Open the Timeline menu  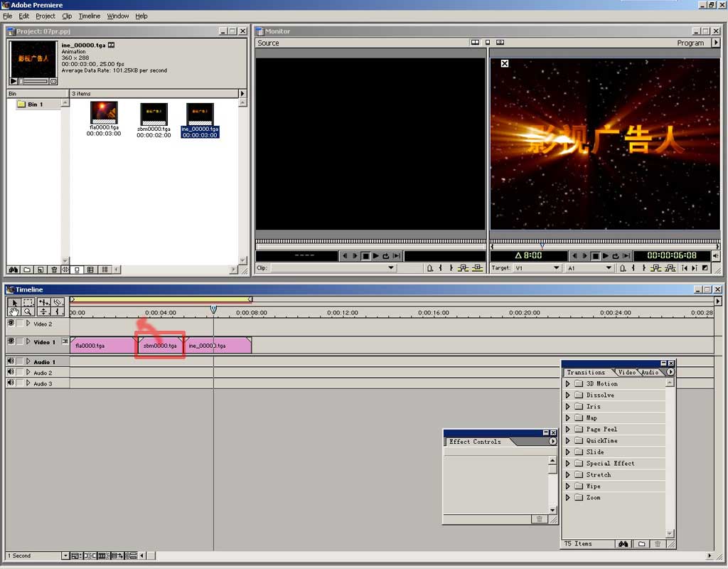[x=89, y=16]
